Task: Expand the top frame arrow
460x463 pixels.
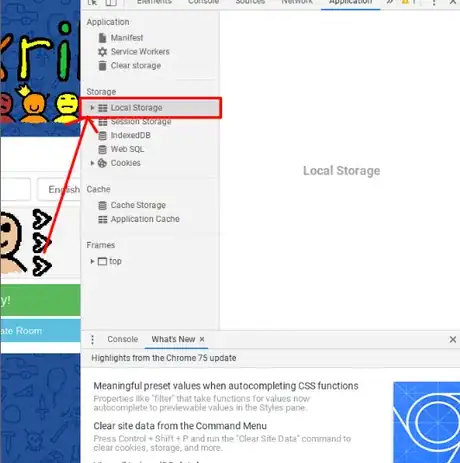Action: point(92,261)
